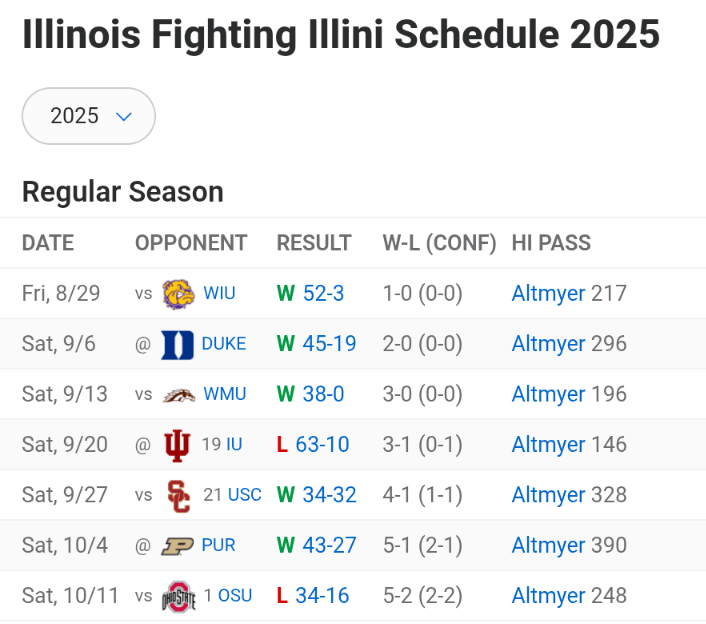Click the Western Michigan Broncos logo
This screenshot has height=624, width=706.
[179, 395]
